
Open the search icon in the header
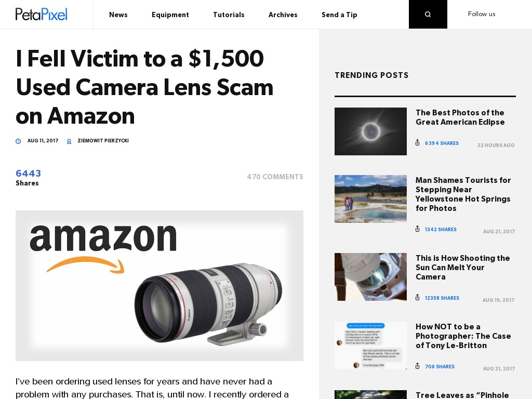pyautogui.click(x=428, y=14)
